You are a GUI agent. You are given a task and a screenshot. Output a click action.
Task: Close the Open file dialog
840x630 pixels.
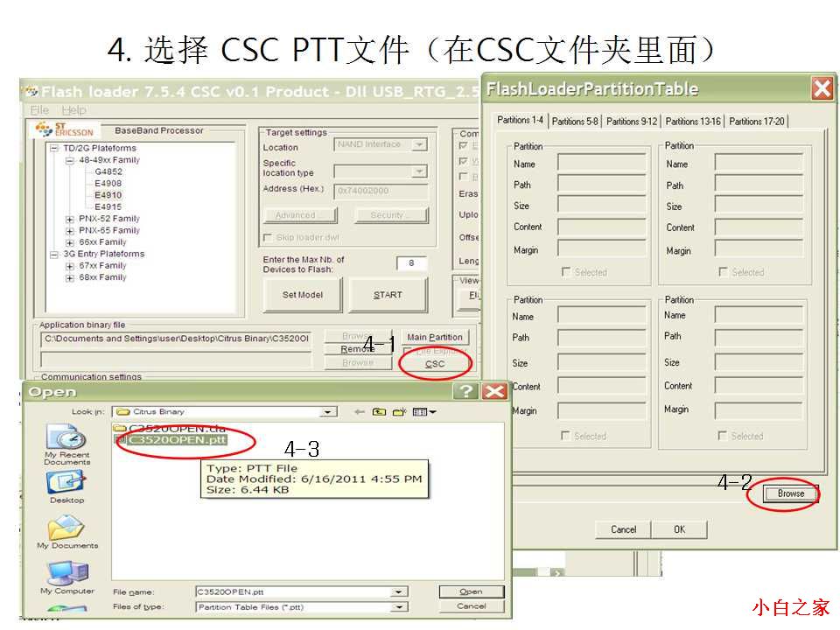[x=494, y=391]
